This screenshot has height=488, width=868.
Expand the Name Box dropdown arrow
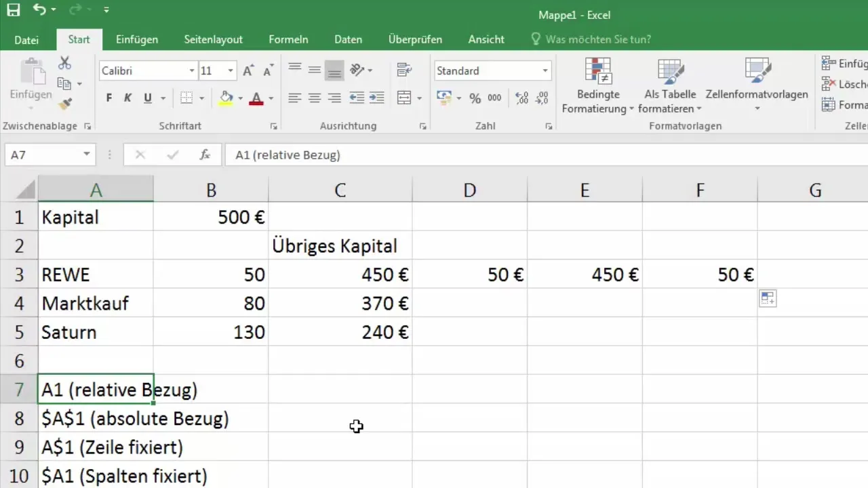coord(86,155)
